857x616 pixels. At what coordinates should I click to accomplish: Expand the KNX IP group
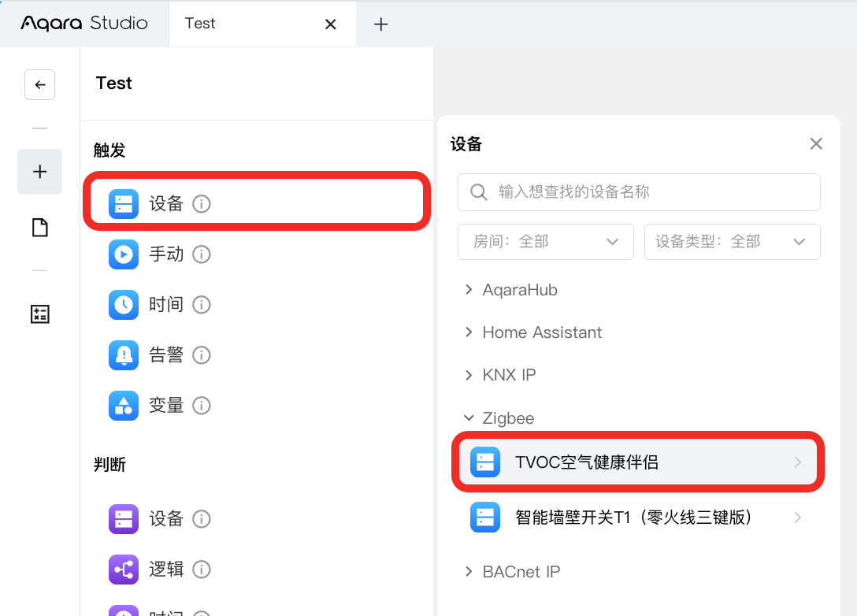[469, 375]
